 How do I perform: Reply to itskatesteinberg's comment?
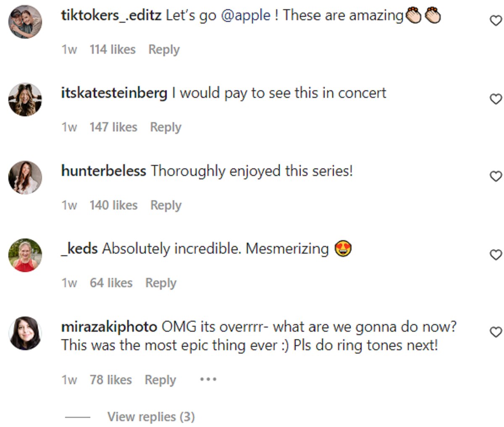point(165,127)
